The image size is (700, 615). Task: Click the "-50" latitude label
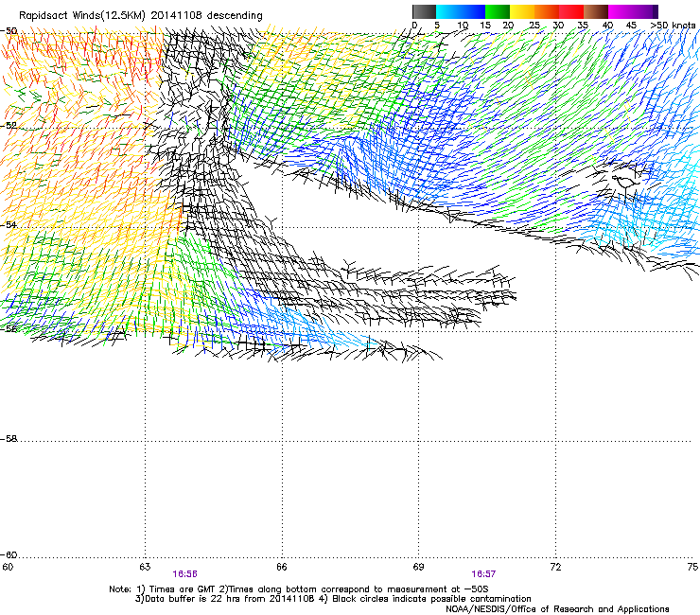click(x=9, y=31)
